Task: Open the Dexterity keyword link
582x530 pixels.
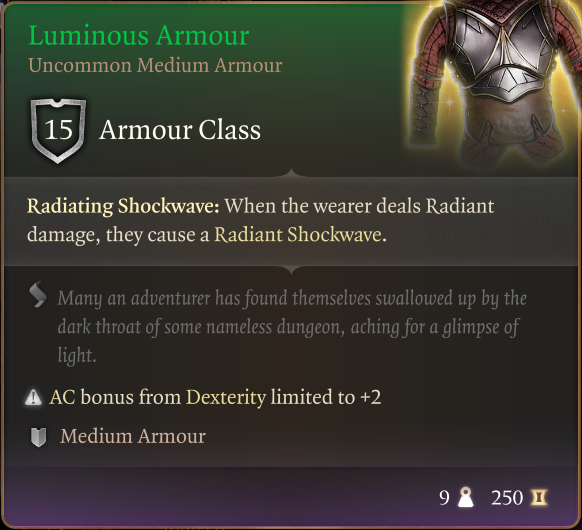Action: [x=226, y=398]
